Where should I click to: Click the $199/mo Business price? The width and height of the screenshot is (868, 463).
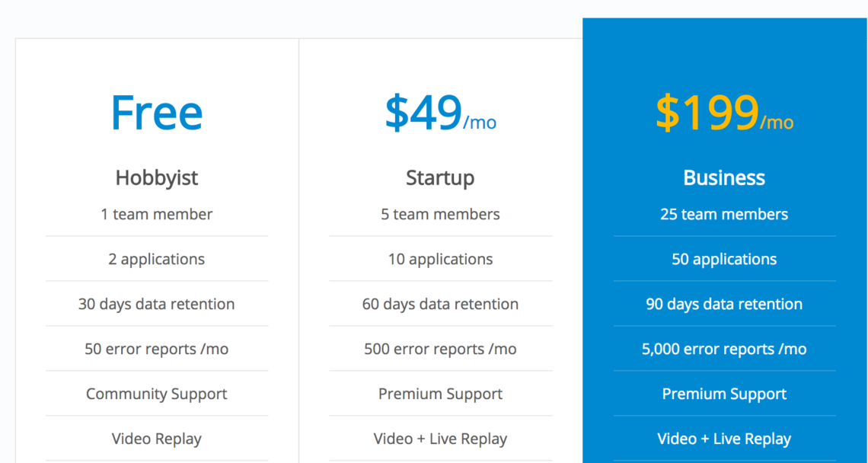[x=724, y=113]
